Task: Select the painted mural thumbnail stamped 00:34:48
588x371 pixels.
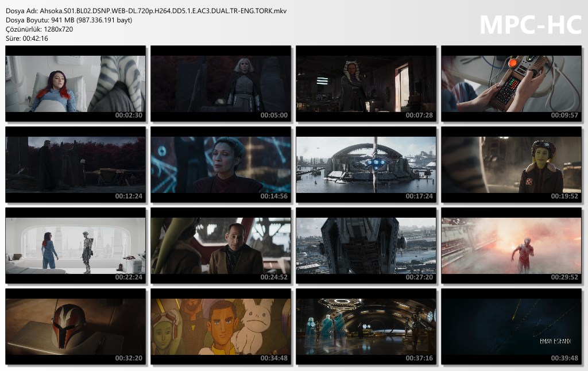Action: tap(221, 327)
